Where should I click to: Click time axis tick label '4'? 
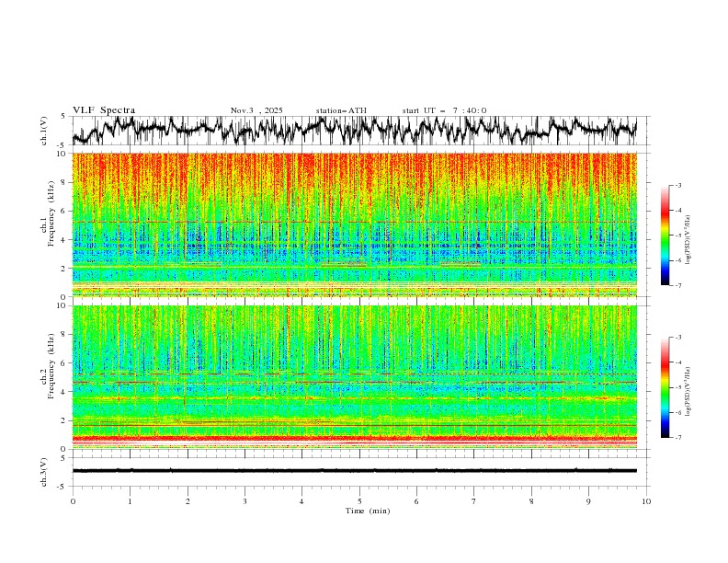click(301, 501)
